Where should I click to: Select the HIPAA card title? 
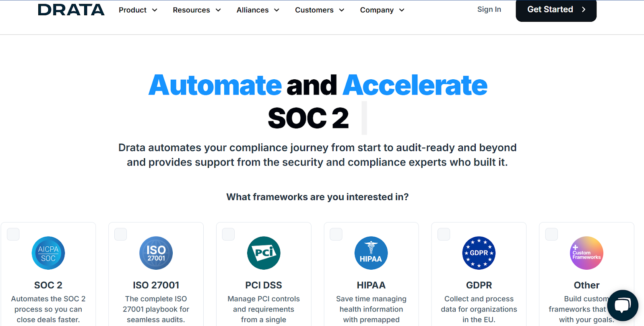tap(371, 285)
